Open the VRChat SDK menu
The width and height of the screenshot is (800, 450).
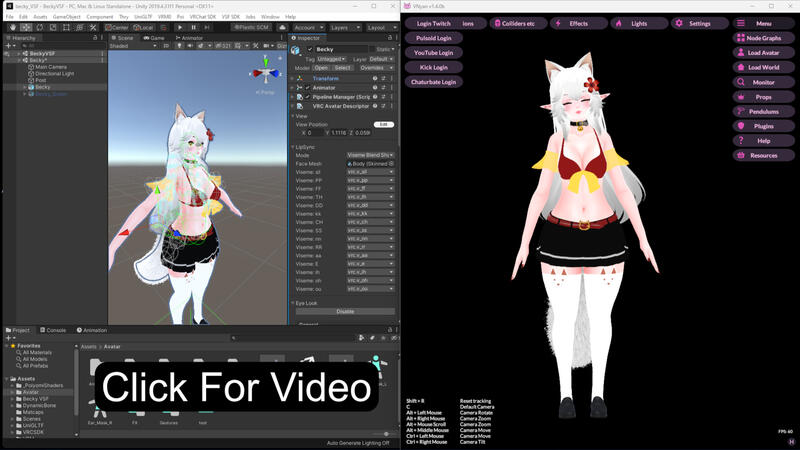click(x=203, y=17)
